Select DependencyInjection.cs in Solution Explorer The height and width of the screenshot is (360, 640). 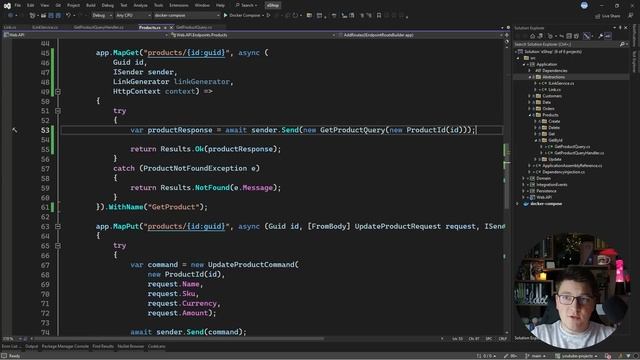(x=563, y=172)
